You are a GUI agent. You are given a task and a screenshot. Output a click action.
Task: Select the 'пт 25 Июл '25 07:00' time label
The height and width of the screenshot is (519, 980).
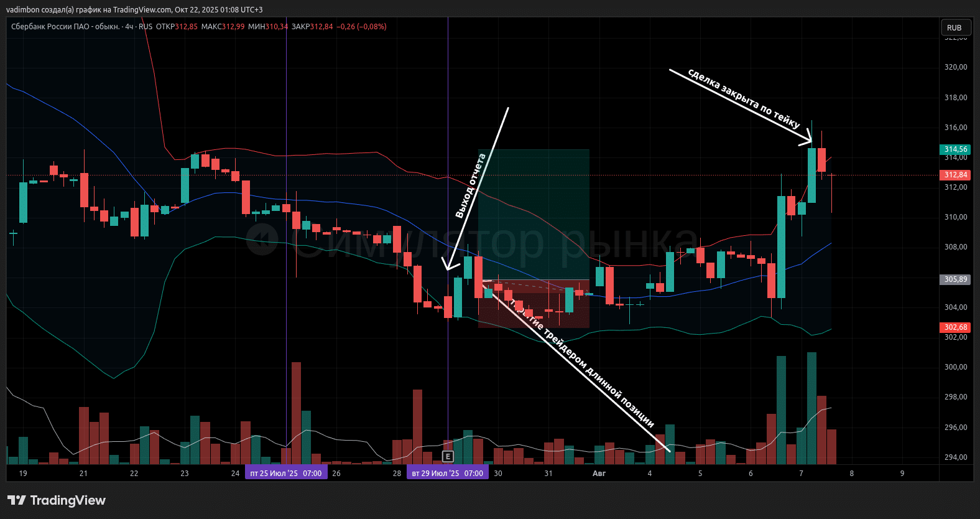[x=286, y=474]
